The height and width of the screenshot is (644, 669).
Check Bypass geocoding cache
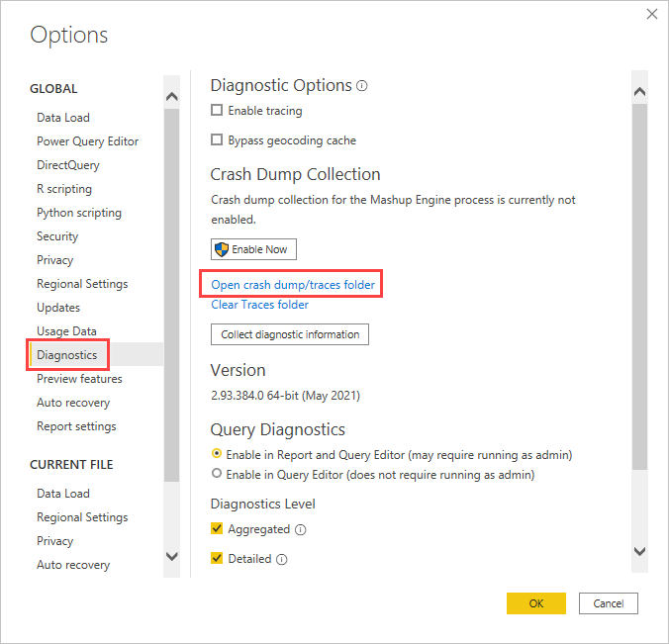tap(217, 140)
